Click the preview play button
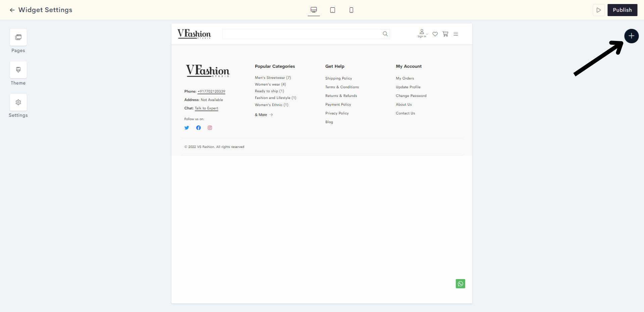This screenshot has width=644, height=312. pos(599,10)
